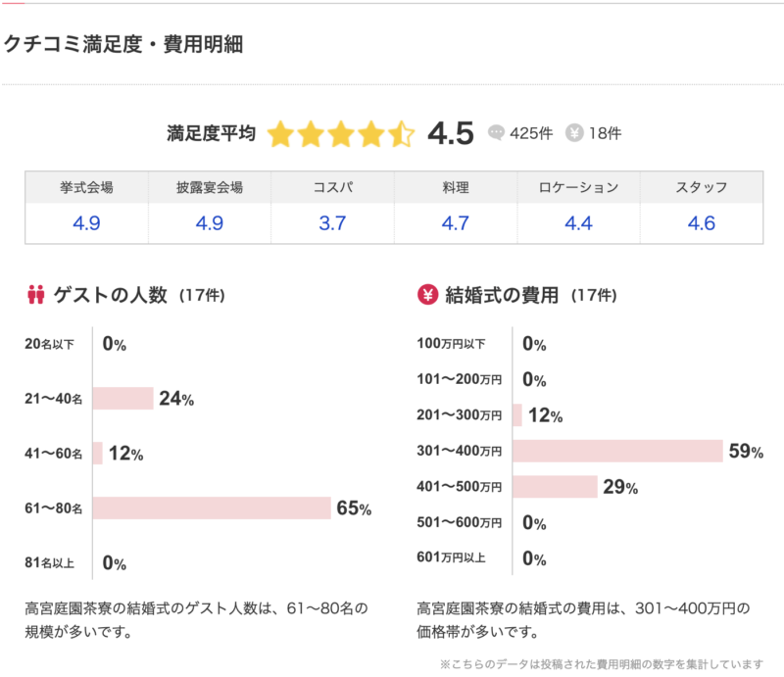Screen dimensions: 784x677
Task: Click the pink guest people icon
Action: pos(36,294)
